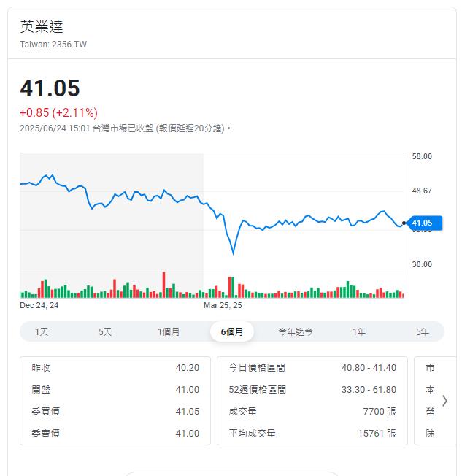The height and width of the screenshot is (476, 462).
Task: Click the 41.05 current price marker tag
Action: coord(424,223)
